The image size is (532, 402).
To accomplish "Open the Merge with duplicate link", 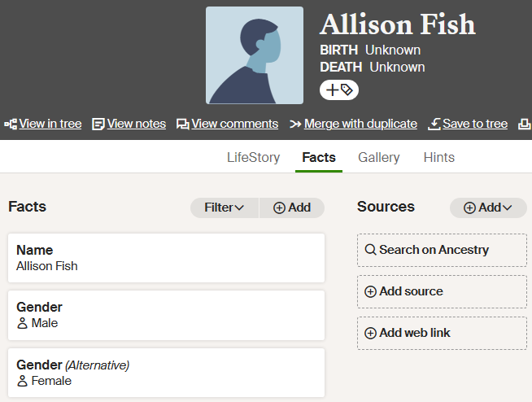I will tap(360, 125).
